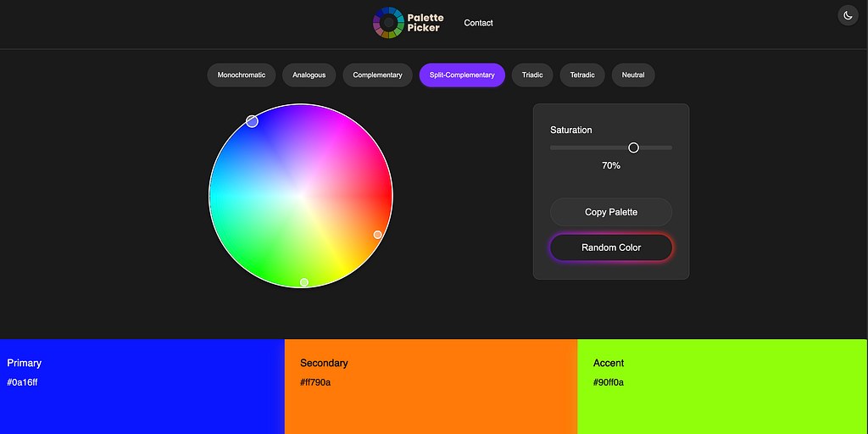The height and width of the screenshot is (434, 868).
Task: Click the hex code #ff790a
Action: click(x=315, y=382)
